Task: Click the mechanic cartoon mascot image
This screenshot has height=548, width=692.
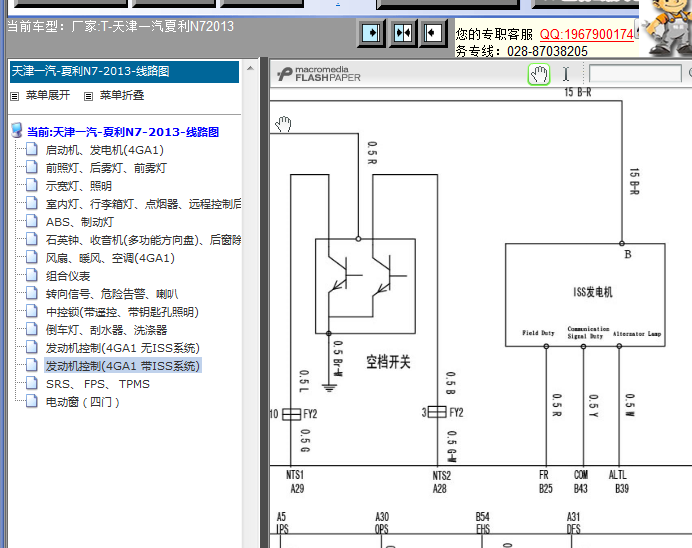Action: 668,27
